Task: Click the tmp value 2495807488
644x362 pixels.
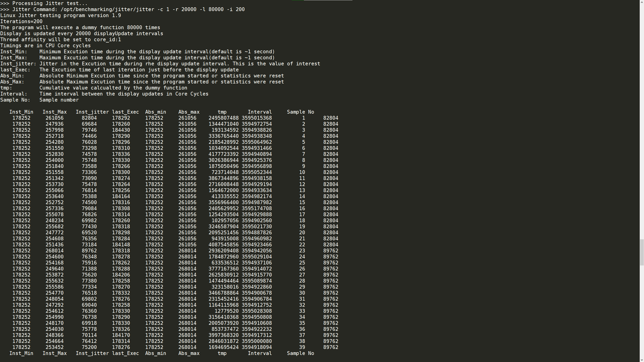Action: pos(223,118)
